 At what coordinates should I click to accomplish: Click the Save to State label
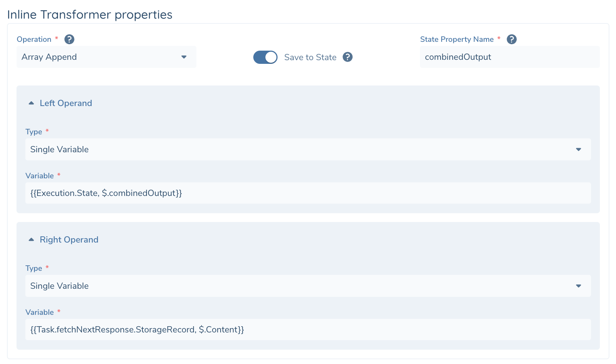tap(310, 57)
